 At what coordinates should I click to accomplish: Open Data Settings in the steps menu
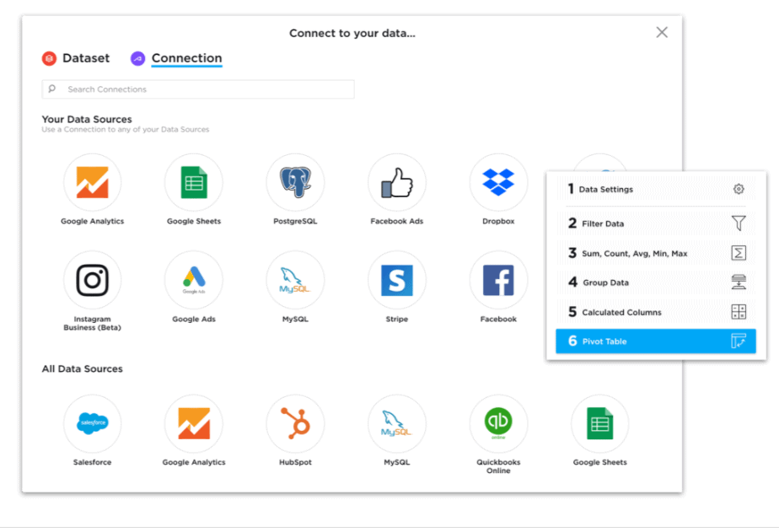pos(656,189)
